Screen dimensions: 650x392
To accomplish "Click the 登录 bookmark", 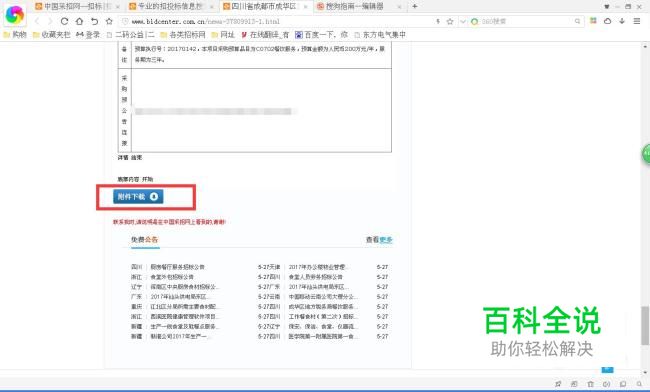I will pyautogui.click(x=88, y=35).
